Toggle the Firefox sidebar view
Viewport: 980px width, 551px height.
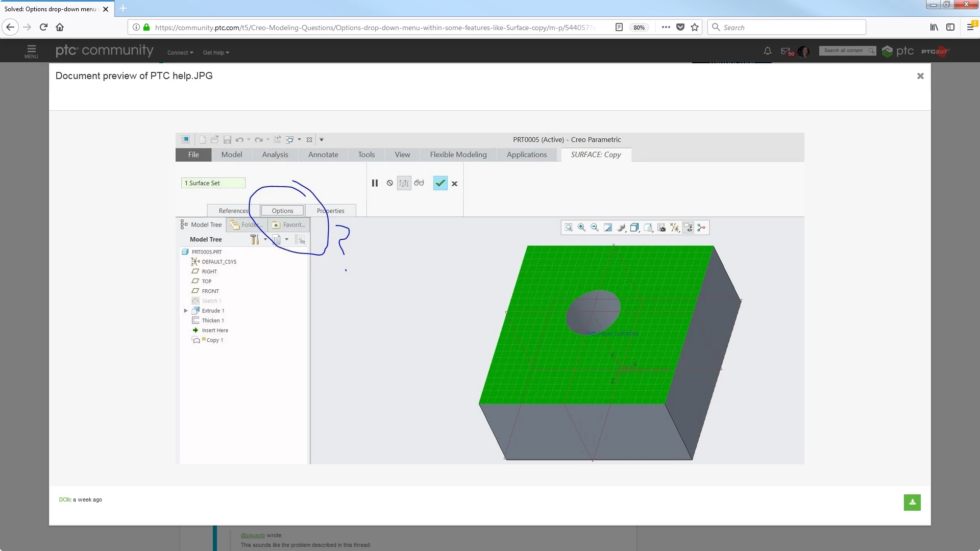point(950,28)
